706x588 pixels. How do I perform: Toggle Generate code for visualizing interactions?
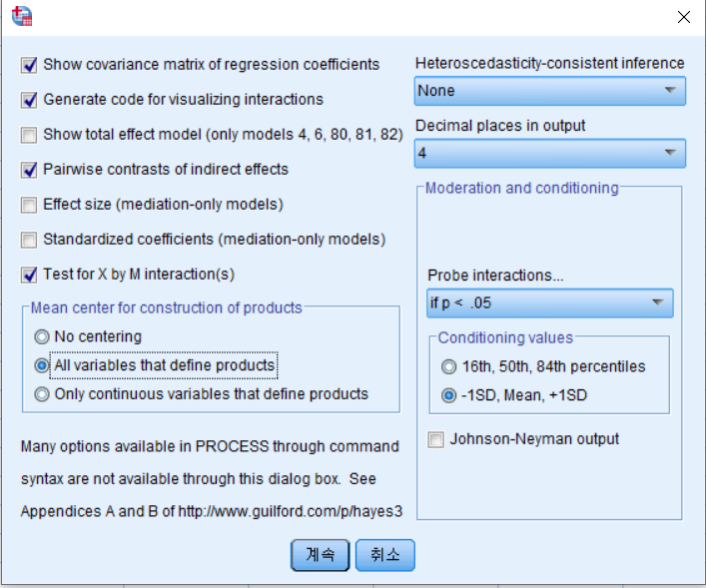[29, 100]
